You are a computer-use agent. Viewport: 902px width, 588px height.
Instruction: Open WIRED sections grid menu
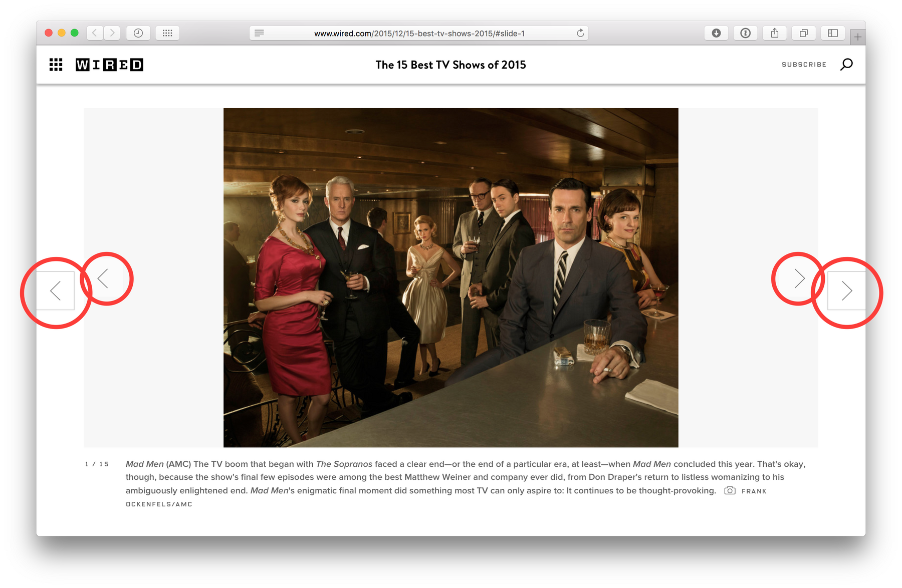(56, 65)
